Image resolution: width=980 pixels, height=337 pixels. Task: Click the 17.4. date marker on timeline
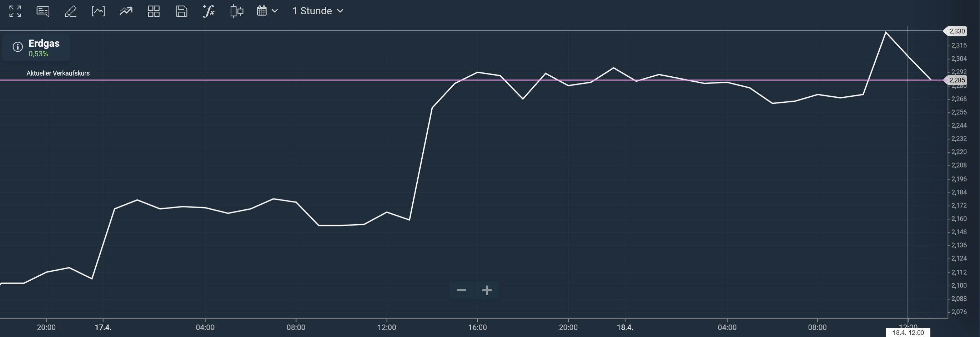pos(103,327)
